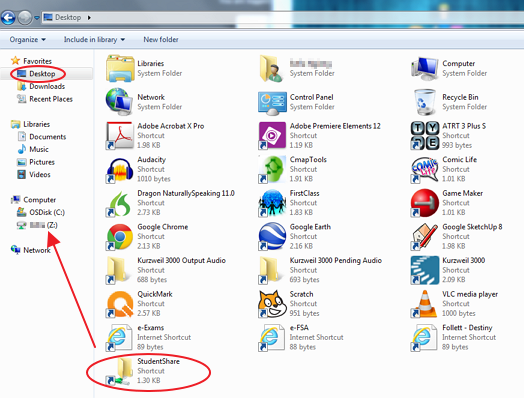Screen dimensions: 524x398
Task: Open the recent pages dropdown arrow
Action: (x=37, y=17)
